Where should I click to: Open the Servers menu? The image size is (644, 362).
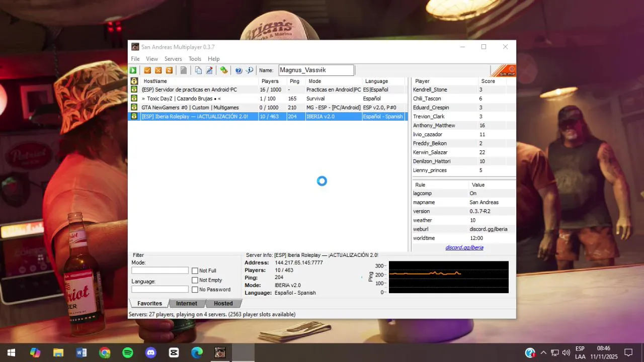[173, 59]
